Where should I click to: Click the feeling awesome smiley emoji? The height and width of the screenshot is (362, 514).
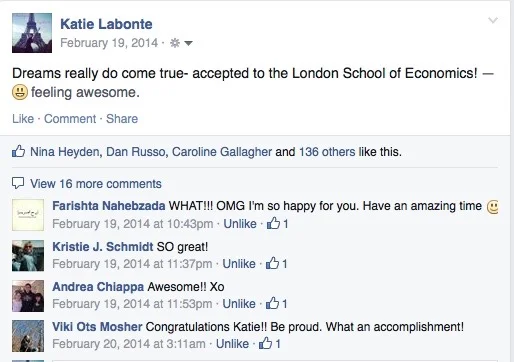pos(20,92)
